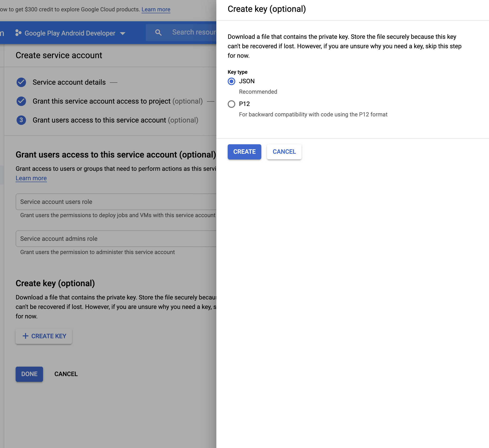This screenshot has width=489, height=448.
Task: Click the step 3 number badge
Action: 21,120
